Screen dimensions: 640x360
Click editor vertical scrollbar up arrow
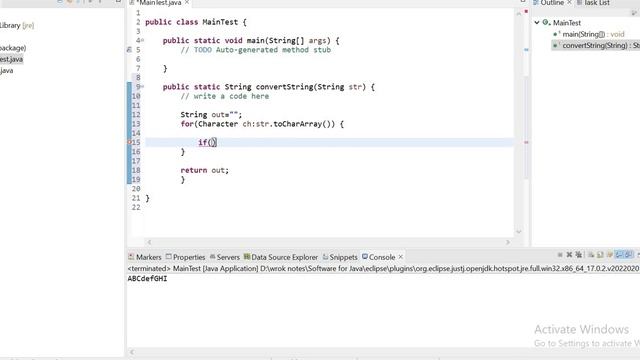(x=519, y=13)
